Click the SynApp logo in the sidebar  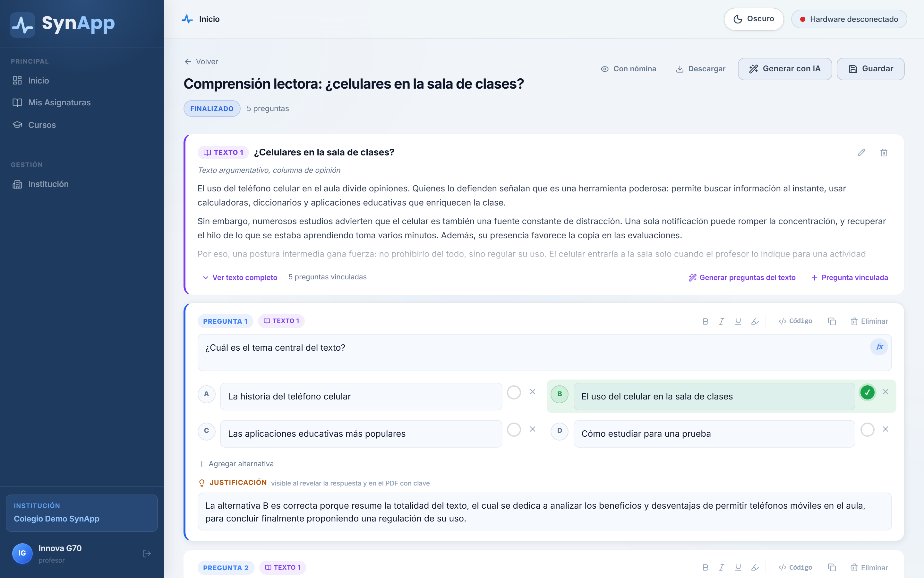pos(62,24)
